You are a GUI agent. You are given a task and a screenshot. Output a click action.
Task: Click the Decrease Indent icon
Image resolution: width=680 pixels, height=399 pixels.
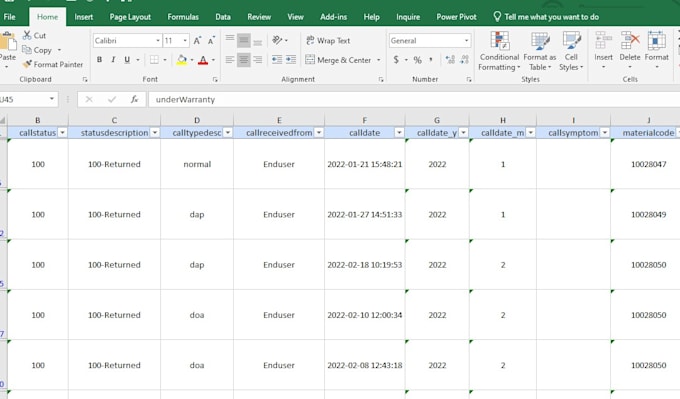click(x=277, y=60)
